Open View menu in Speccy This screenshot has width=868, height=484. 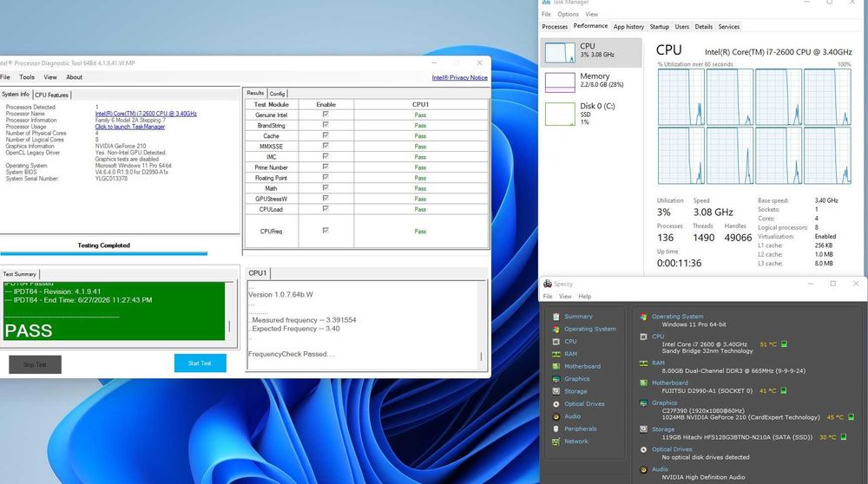pos(565,297)
